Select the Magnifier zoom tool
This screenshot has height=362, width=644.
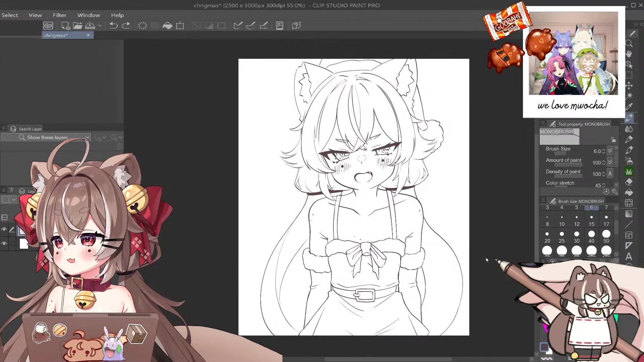[629, 44]
